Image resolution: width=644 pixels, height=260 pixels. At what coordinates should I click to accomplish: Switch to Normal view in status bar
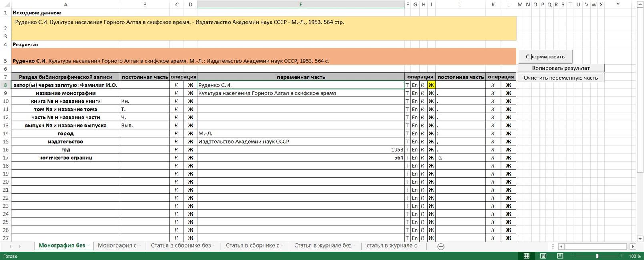pyautogui.click(x=526, y=256)
